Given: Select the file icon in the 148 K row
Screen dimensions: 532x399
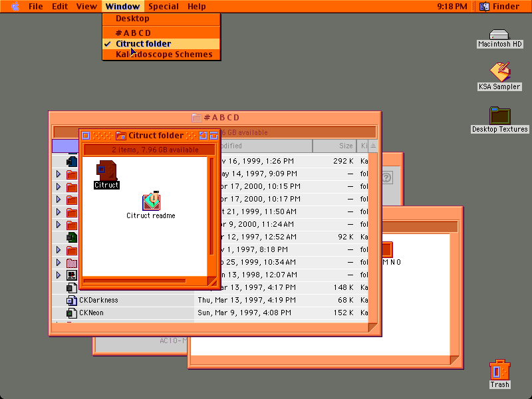Looking at the screenshot, I should 72,288.
